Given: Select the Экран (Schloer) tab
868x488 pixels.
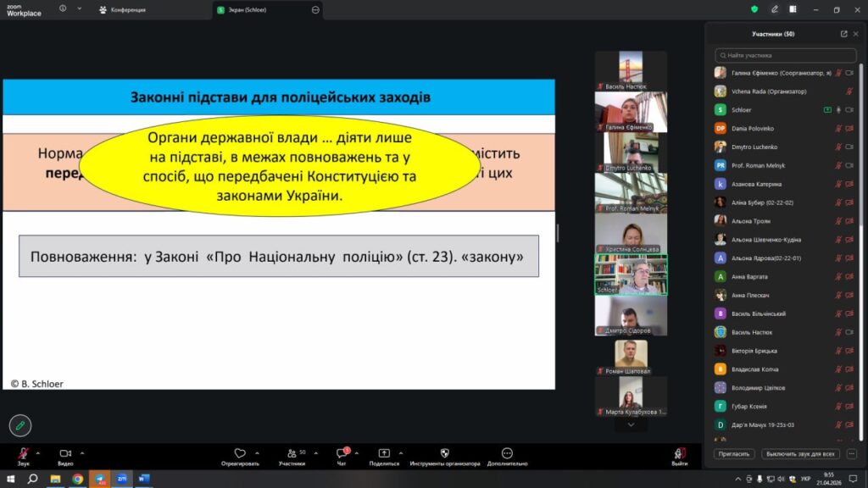Looking at the screenshot, I should [248, 10].
